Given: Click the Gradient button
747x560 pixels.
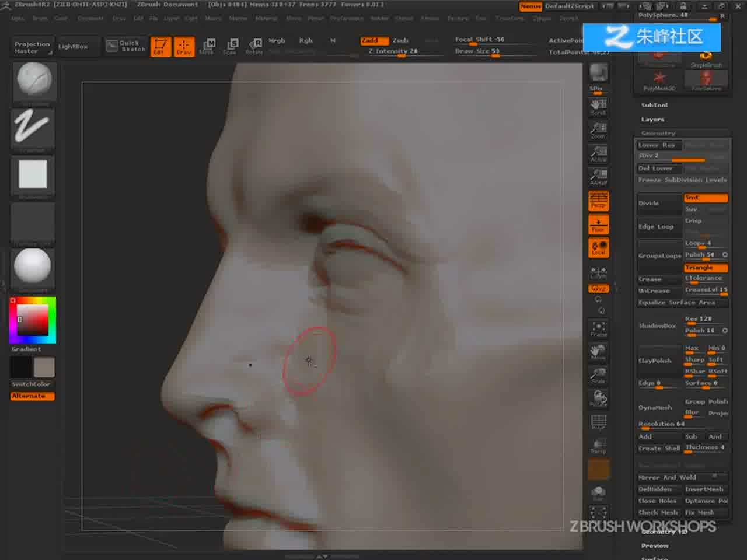Looking at the screenshot, I should tap(27, 349).
